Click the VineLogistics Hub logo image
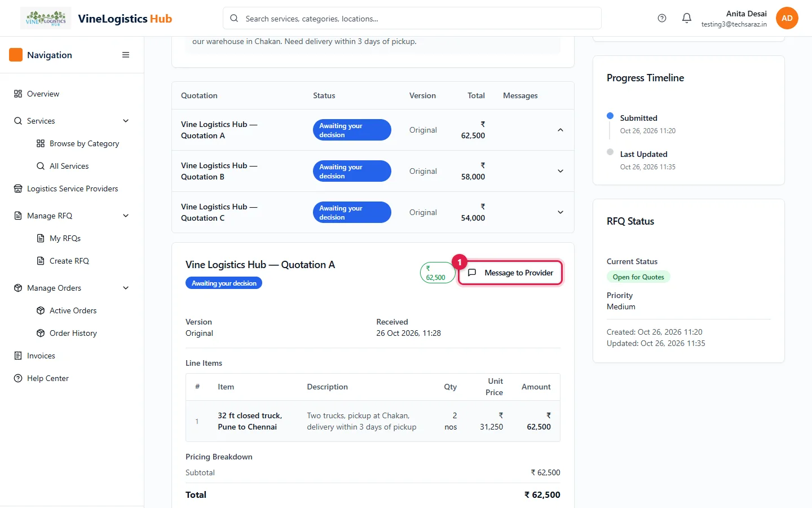This screenshot has height=508, width=812. (x=46, y=18)
